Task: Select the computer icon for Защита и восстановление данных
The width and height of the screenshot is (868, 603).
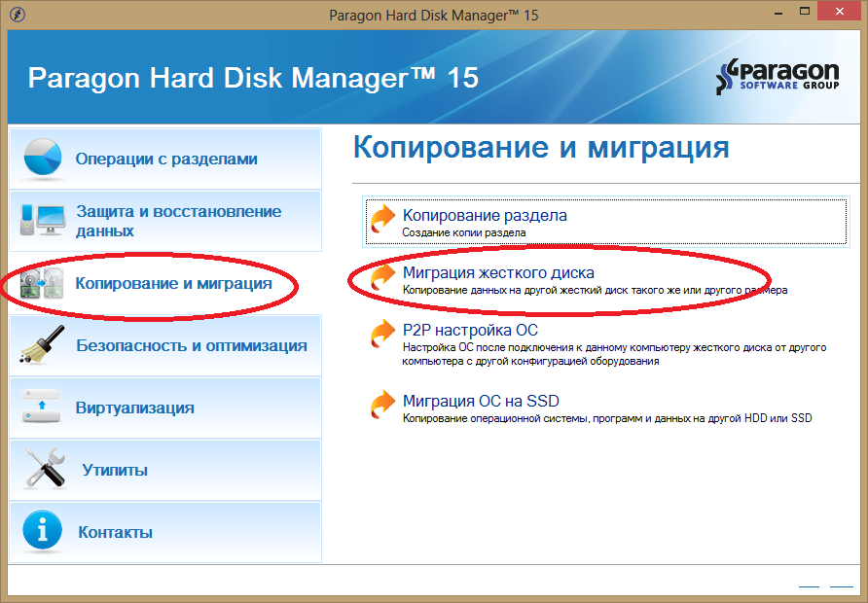Action: (43, 220)
